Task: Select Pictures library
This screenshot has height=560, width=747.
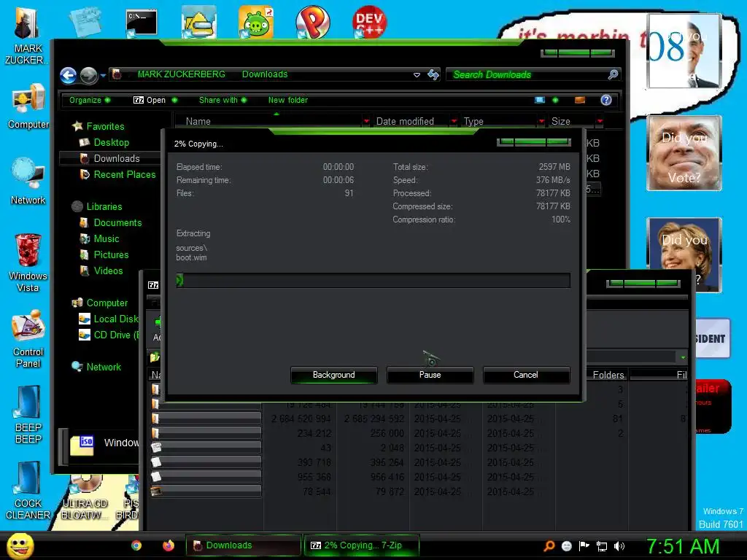Action: (x=111, y=254)
